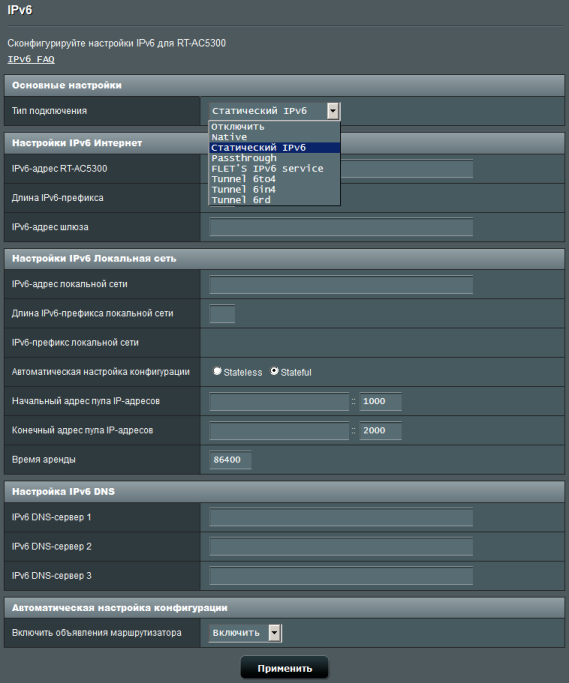The height and width of the screenshot is (683, 569).
Task: Focus the IPv6 DNS-сервер 1 field
Action: [x=341, y=517]
